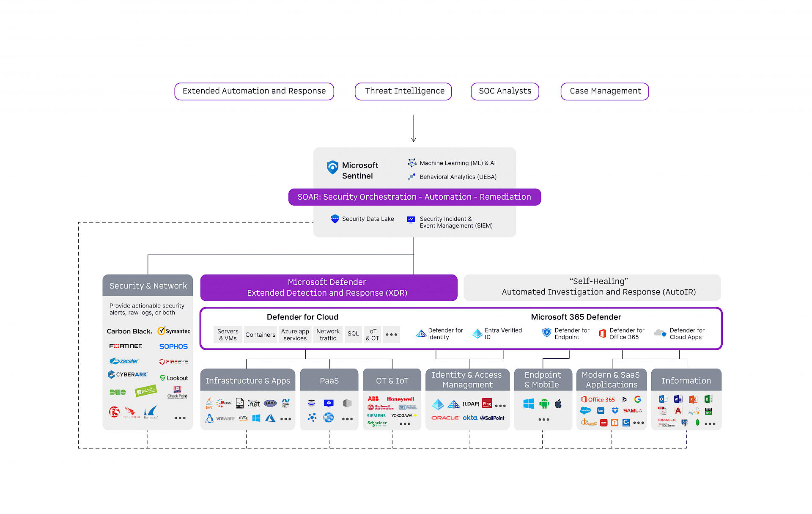Viewport: 812px width, 514px height.
Task: Click the Zscaler logo
Action: [124, 361]
